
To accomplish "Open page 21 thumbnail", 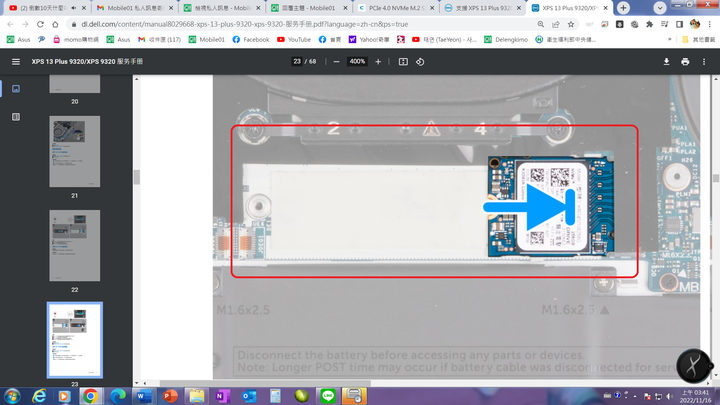I will point(74,152).
